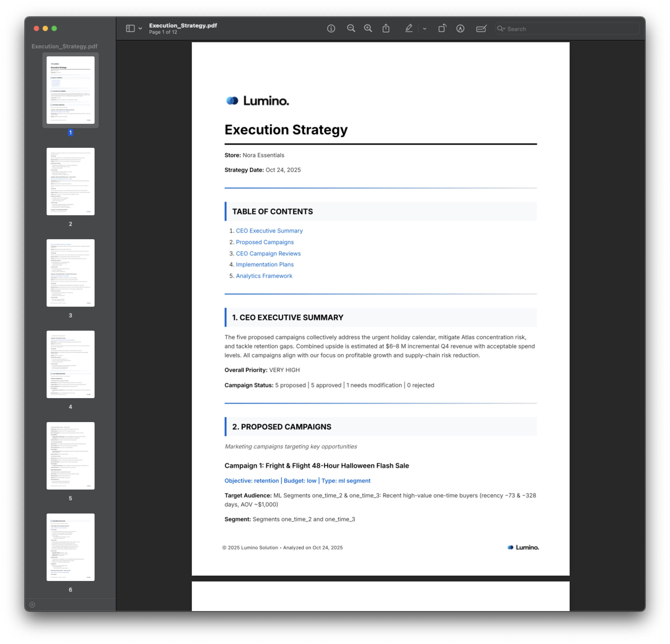Rotate the page counterclockwise
This screenshot has height=644, width=670.
pos(442,28)
